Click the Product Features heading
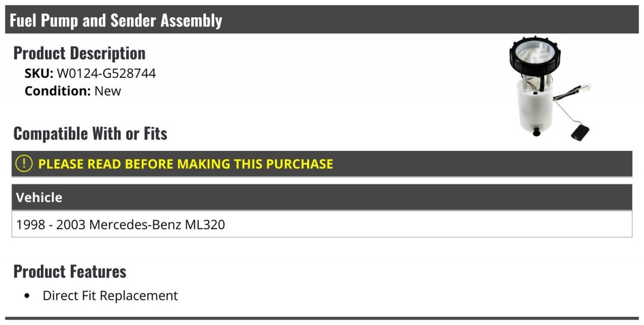This screenshot has width=644, height=325. click(70, 271)
